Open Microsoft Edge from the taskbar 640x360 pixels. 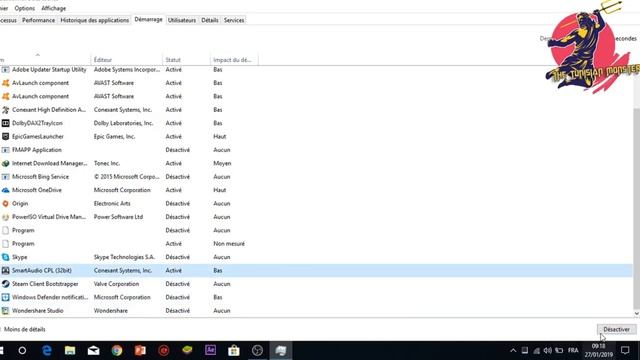[x=47, y=351]
